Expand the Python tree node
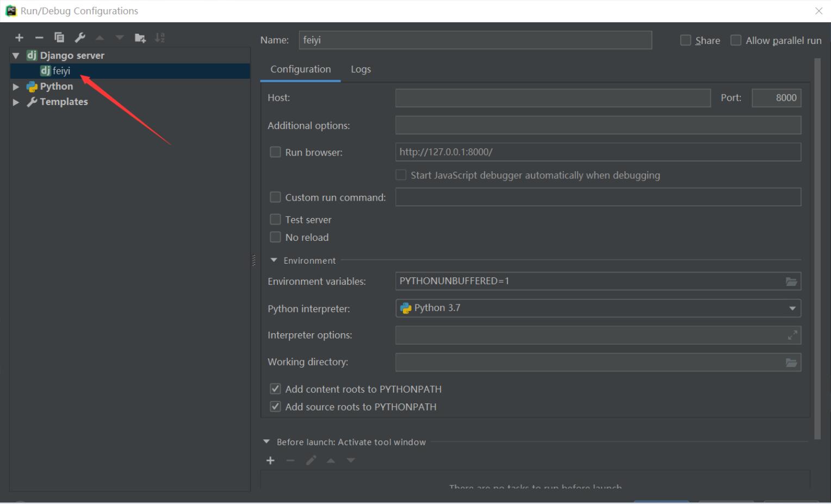Image resolution: width=831 pixels, height=504 pixels. point(16,86)
